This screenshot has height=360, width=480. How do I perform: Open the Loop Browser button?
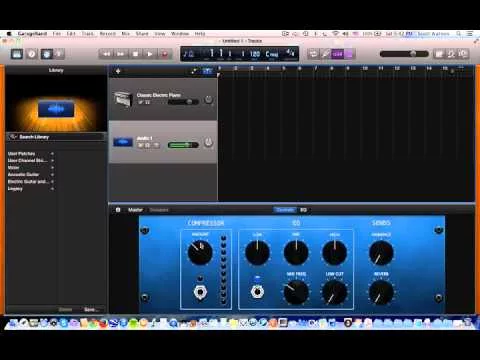click(451, 54)
